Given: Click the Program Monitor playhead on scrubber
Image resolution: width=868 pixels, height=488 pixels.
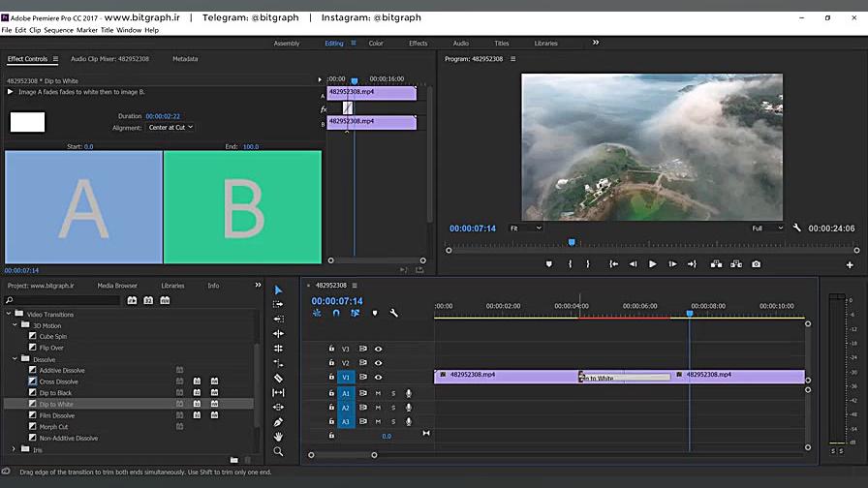Looking at the screenshot, I should tap(572, 243).
